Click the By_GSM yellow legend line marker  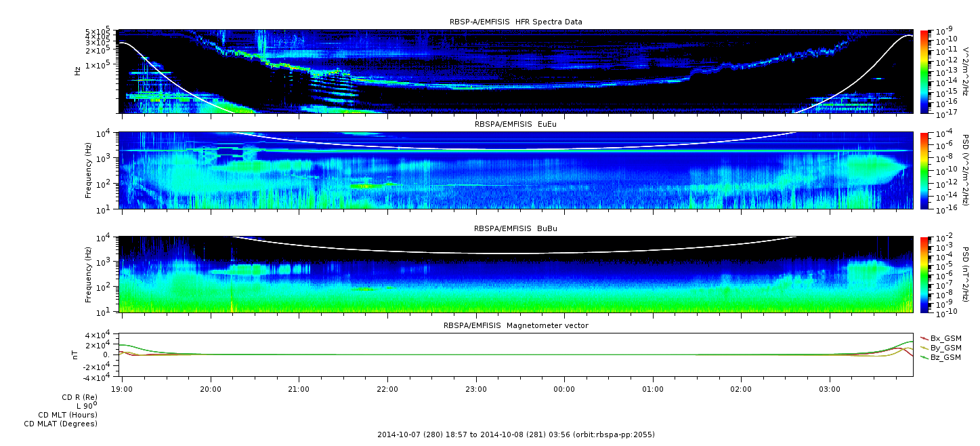(x=924, y=347)
